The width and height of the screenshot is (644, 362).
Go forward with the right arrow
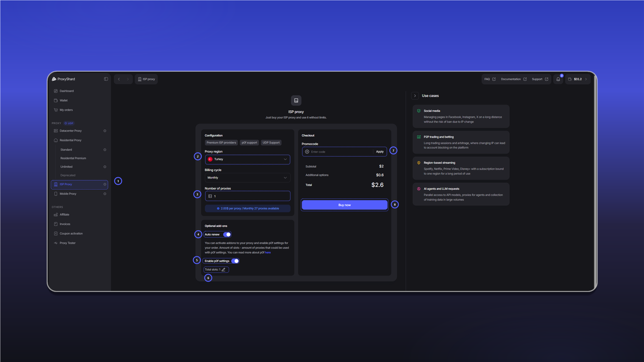[x=127, y=79]
